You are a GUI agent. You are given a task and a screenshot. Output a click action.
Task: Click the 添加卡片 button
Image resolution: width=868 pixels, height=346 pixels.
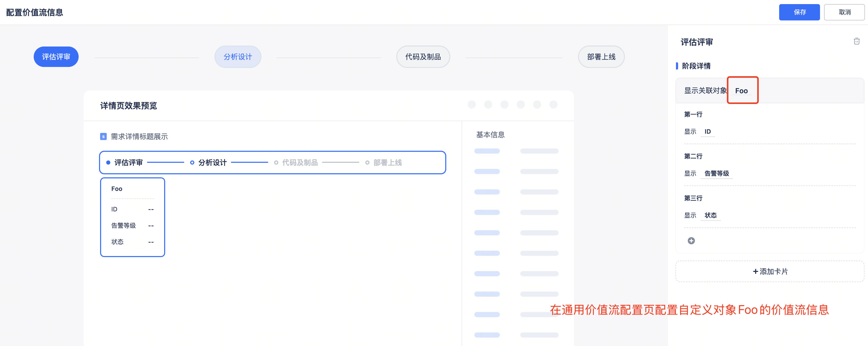tap(770, 271)
